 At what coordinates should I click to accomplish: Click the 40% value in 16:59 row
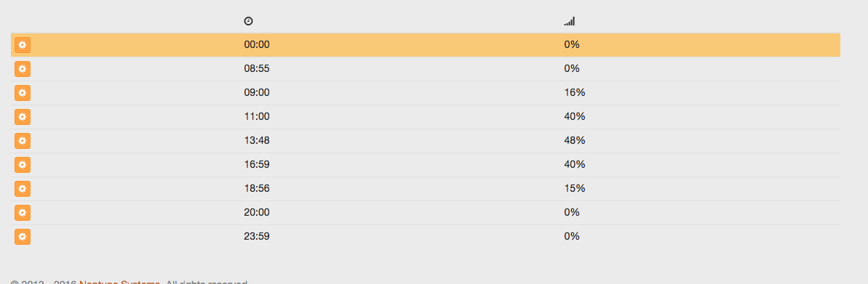click(x=575, y=165)
